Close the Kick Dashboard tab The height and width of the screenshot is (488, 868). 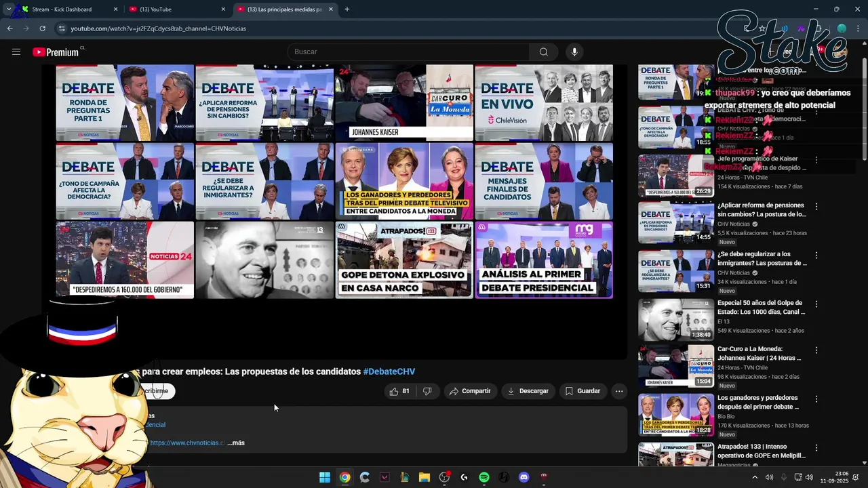point(115,9)
